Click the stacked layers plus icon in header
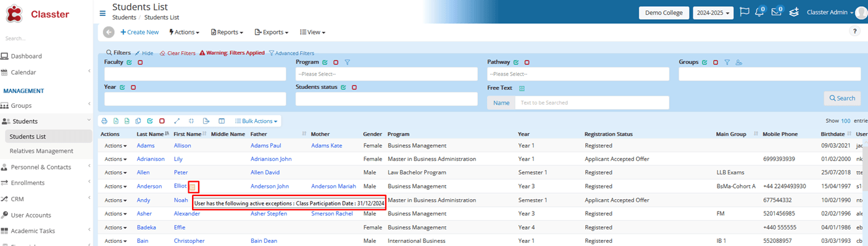Image resolution: width=868 pixels, height=246 pixels. (x=794, y=12)
